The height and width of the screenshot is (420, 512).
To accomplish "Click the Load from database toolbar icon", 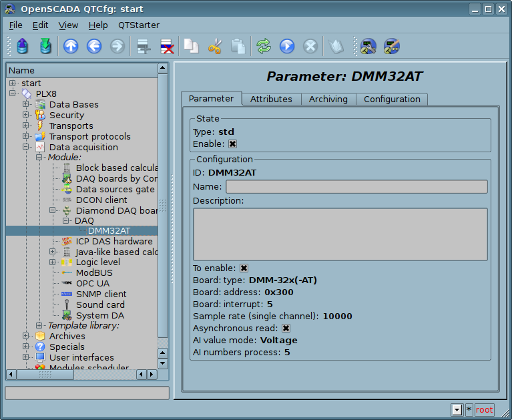I will click(23, 46).
